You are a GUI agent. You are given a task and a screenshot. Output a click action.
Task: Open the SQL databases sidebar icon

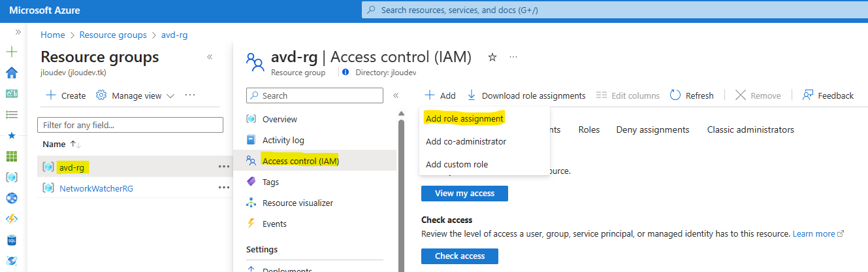point(11,240)
